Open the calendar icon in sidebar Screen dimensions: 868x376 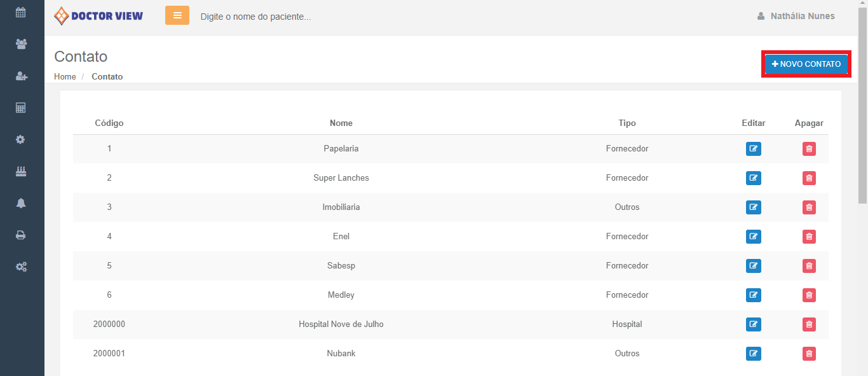click(x=21, y=12)
